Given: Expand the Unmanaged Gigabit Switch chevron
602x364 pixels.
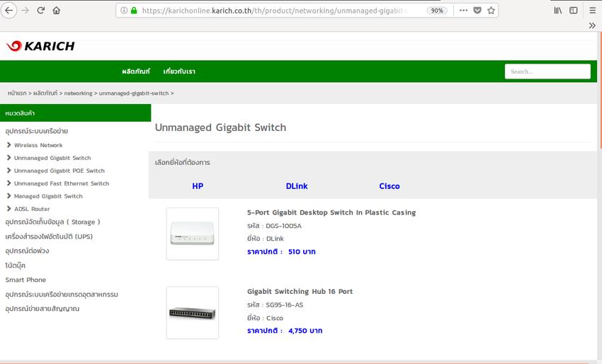Looking at the screenshot, I should coord(8,157).
